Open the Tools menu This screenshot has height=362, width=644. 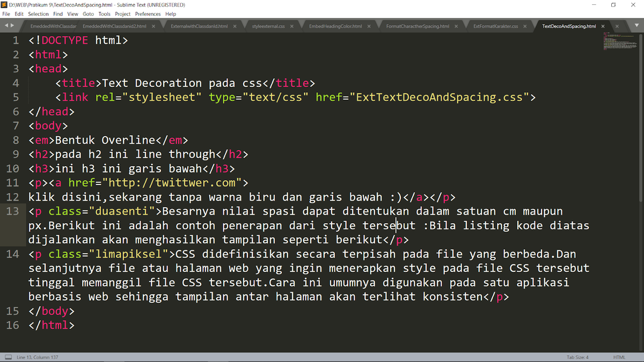coord(105,14)
